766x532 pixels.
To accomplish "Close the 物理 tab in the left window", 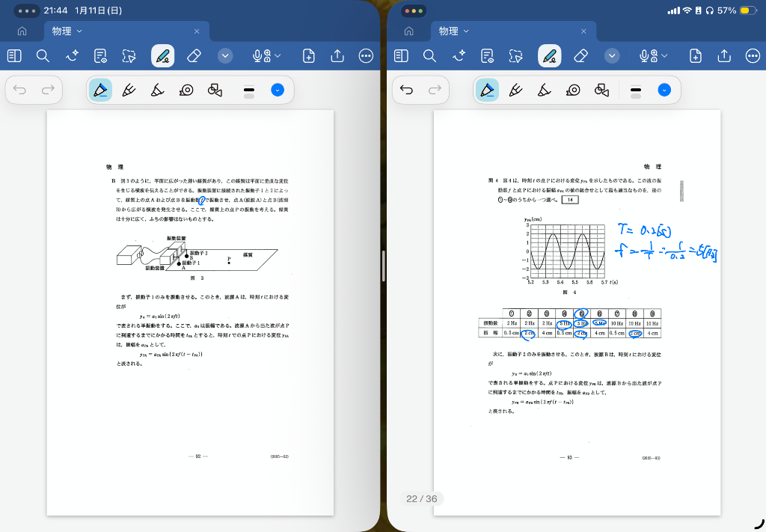I will [x=197, y=31].
